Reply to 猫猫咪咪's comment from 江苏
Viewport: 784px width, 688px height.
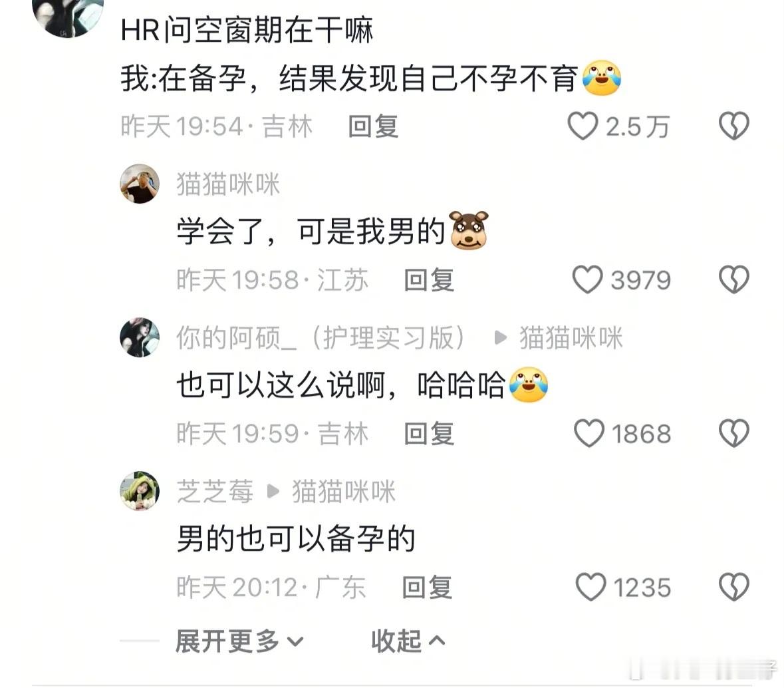point(429,279)
